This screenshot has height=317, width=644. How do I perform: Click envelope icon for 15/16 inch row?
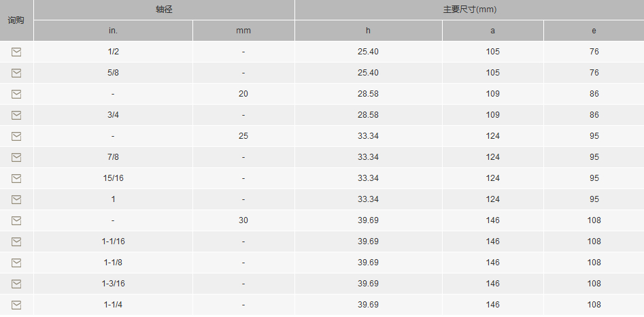click(x=16, y=178)
